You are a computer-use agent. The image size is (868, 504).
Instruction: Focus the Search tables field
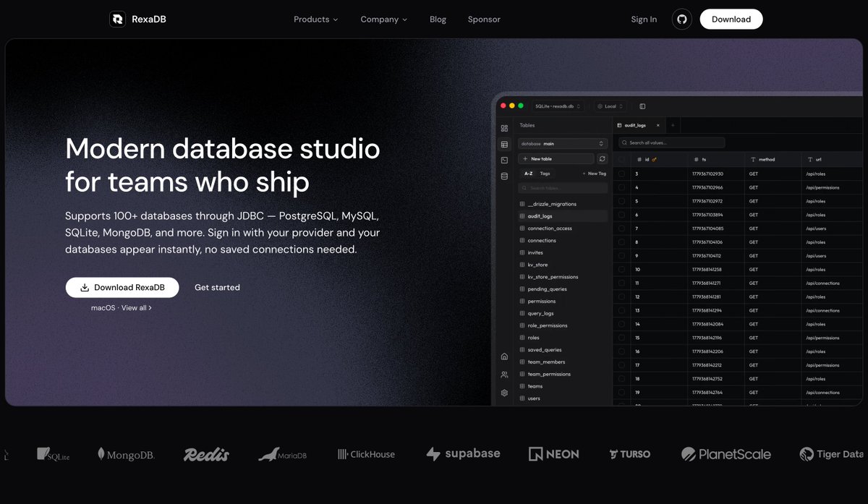click(x=563, y=188)
